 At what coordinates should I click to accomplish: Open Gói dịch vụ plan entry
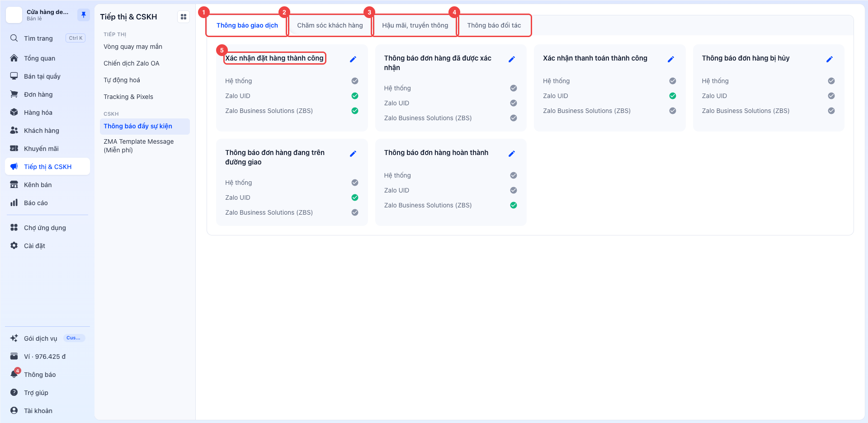click(47, 338)
